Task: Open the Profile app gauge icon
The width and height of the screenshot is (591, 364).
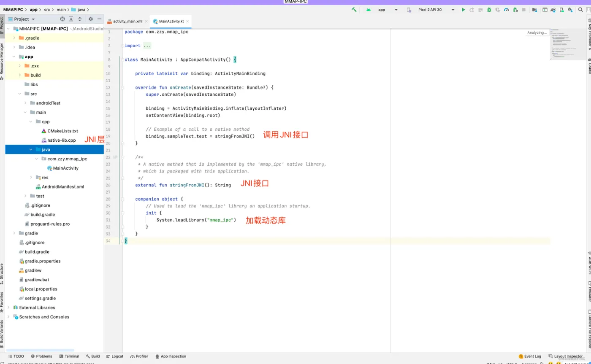Action: pos(507,10)
